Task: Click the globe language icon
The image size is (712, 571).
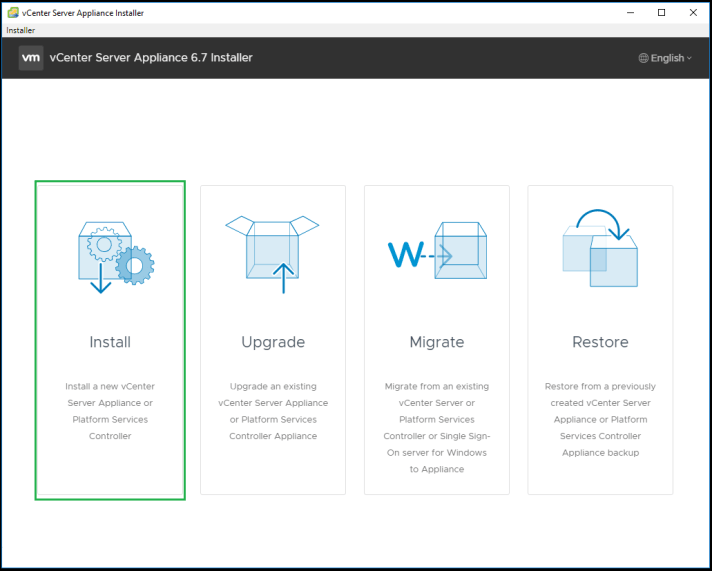Action: [643, 58]
